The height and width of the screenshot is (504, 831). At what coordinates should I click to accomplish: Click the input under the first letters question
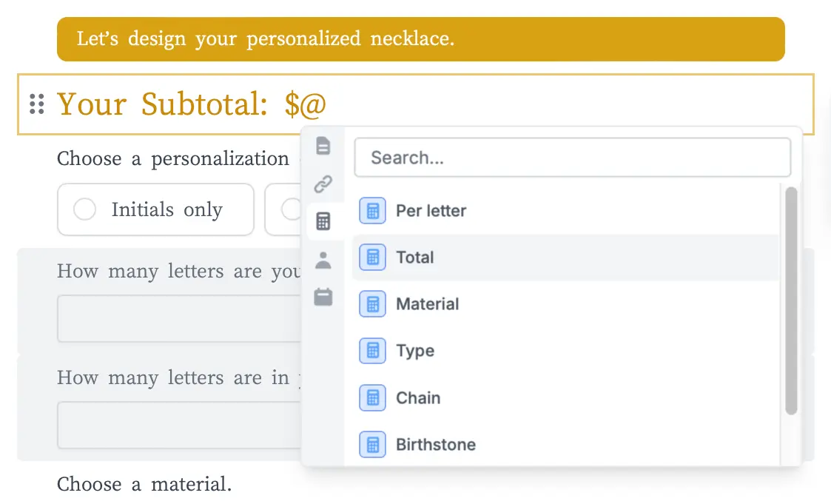point(179,318)
